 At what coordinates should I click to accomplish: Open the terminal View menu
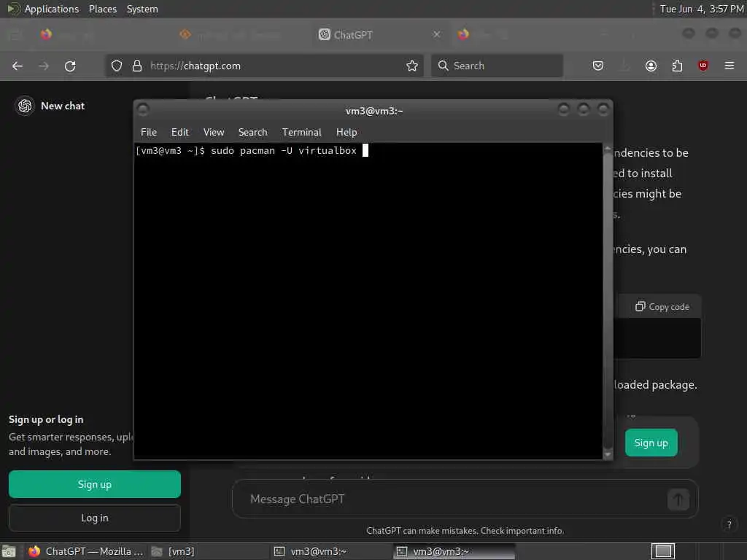[214, 133]
